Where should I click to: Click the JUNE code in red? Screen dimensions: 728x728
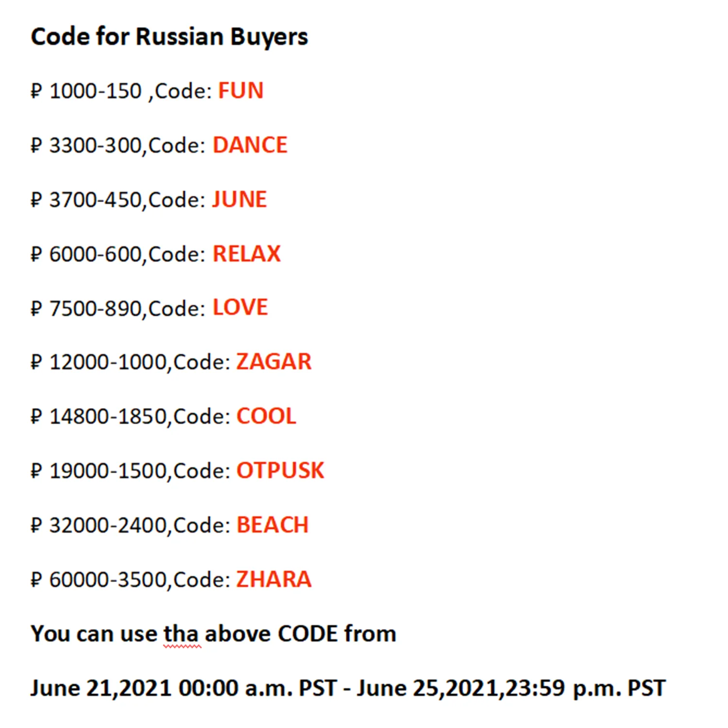pyautogui.click(x=240, y=199)
